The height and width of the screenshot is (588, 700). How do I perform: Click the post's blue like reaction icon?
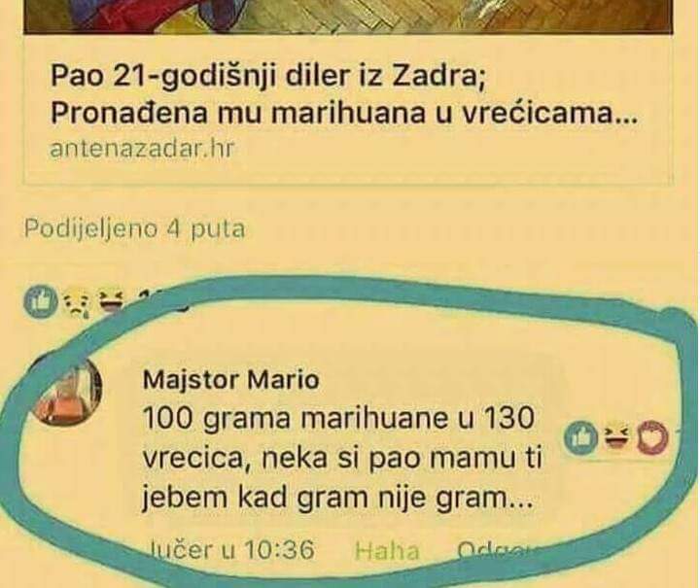(x=41, y=302)
